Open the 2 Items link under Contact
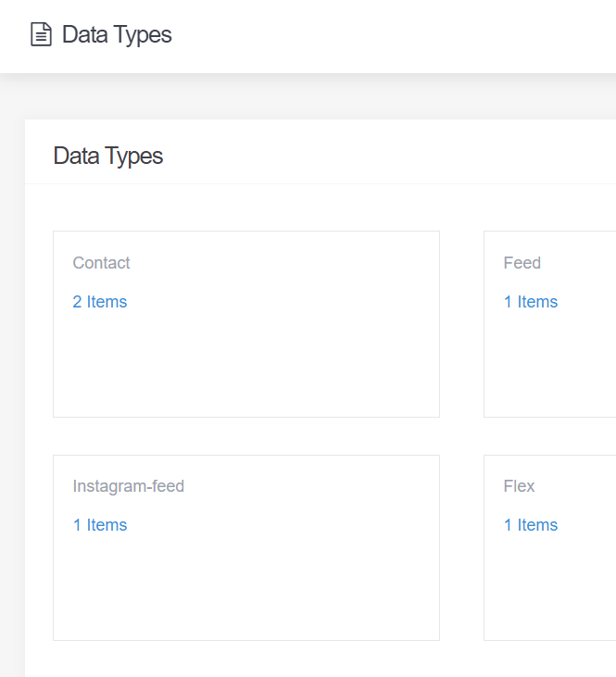 (100, 301)
